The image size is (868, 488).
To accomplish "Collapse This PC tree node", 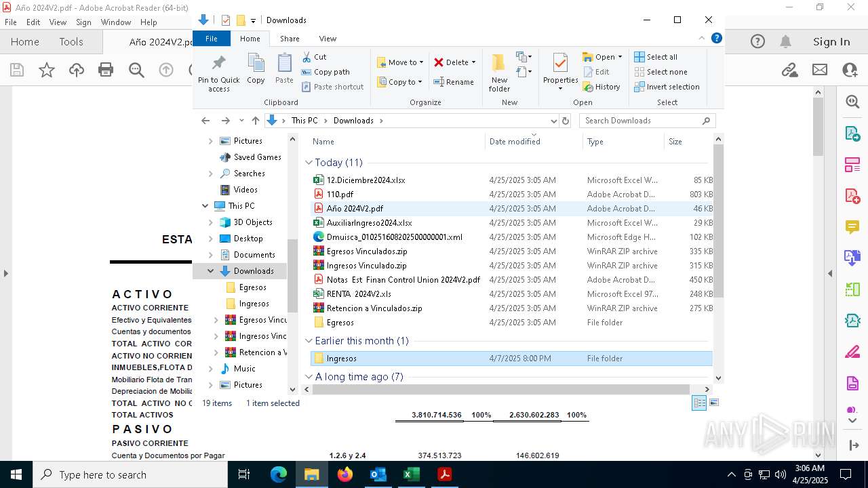I will 205,206.
